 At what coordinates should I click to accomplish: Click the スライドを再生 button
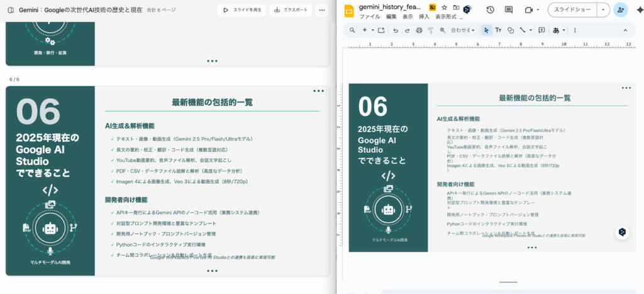tap(242, 10)
